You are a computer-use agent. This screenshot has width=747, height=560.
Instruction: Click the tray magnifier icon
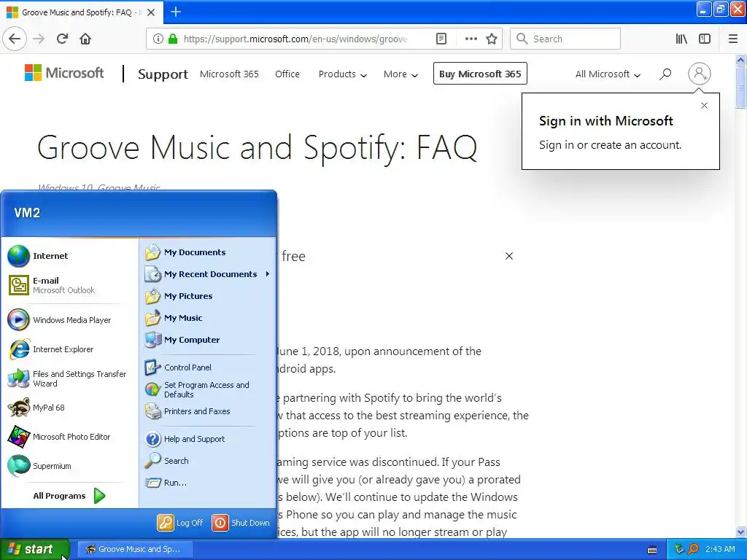click(693, 549)
